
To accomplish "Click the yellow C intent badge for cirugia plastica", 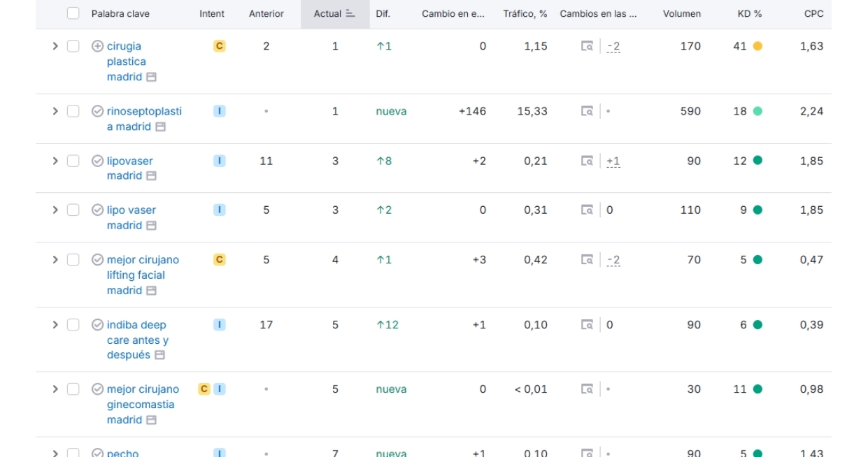I will [219, 46].
